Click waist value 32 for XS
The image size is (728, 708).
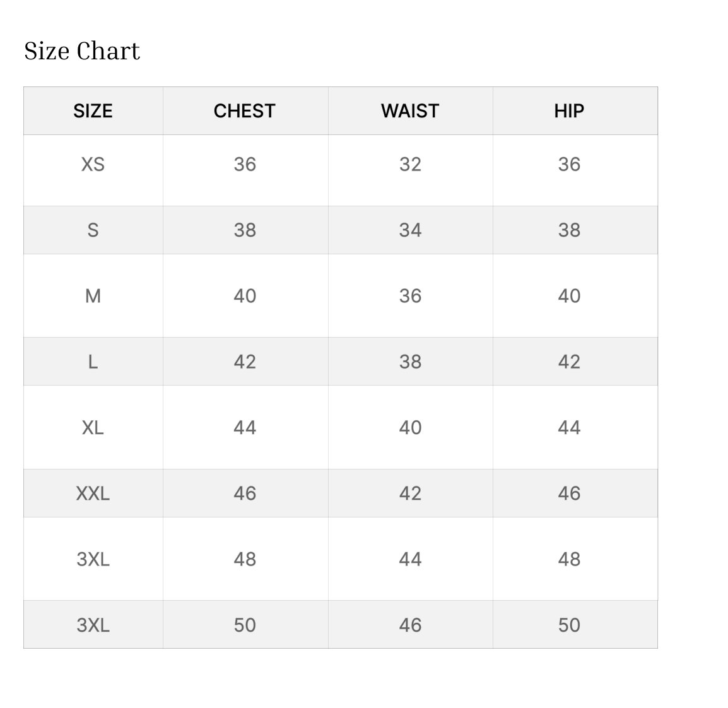410,164
